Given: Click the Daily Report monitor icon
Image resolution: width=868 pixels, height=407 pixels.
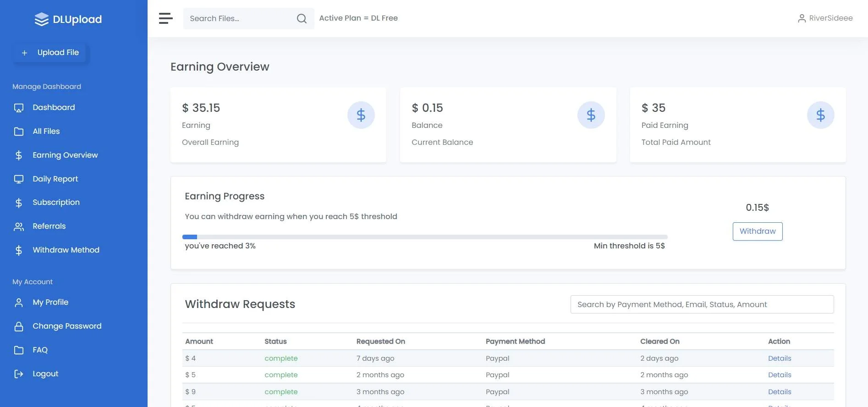Looking at the screenshot, I should point(19,179).
